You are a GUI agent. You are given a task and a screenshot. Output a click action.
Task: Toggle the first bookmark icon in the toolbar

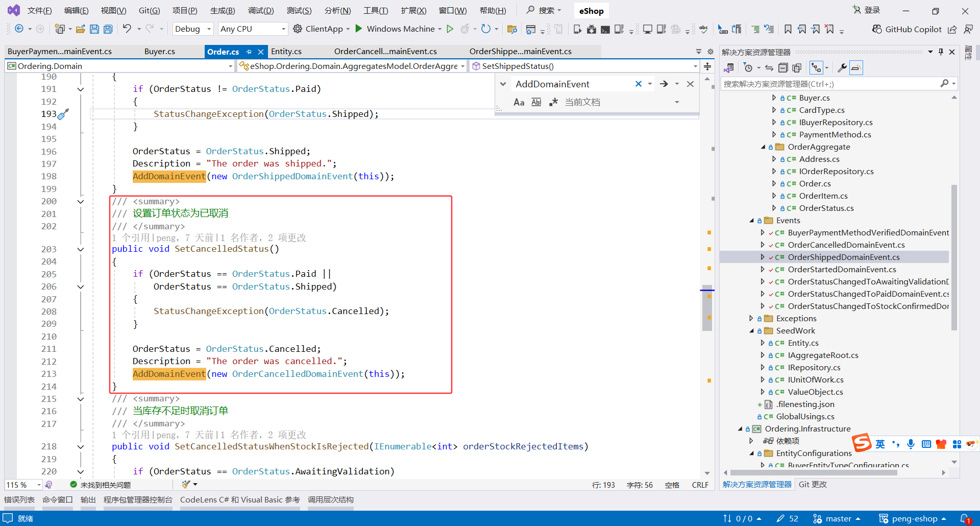[788, 29]
